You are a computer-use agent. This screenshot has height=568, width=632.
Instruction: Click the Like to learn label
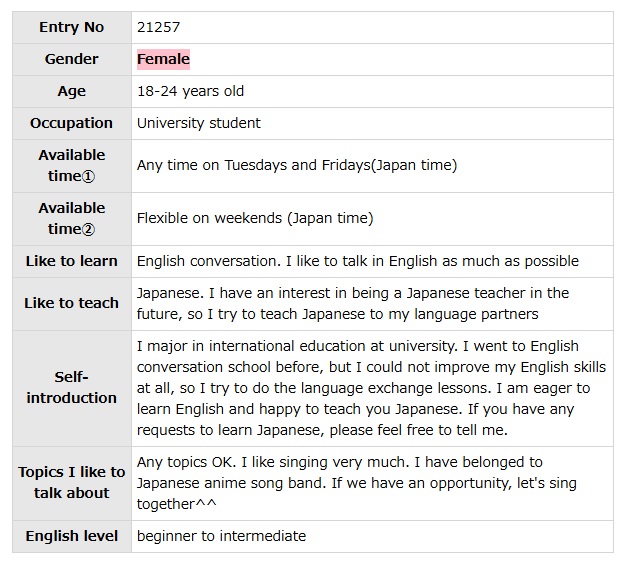click(x=72, y=261)
